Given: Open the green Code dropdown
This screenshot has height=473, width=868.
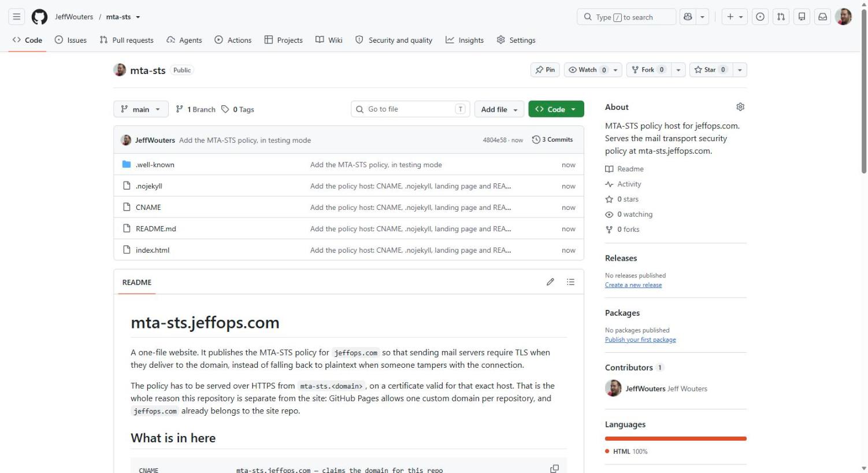Looking at the screenshot, I should click(556, 109).
